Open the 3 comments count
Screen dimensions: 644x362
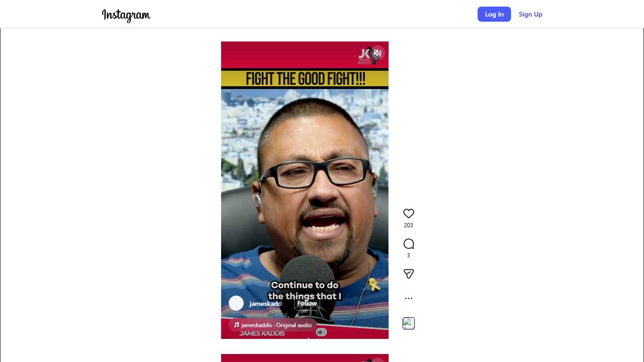point(408,255)
